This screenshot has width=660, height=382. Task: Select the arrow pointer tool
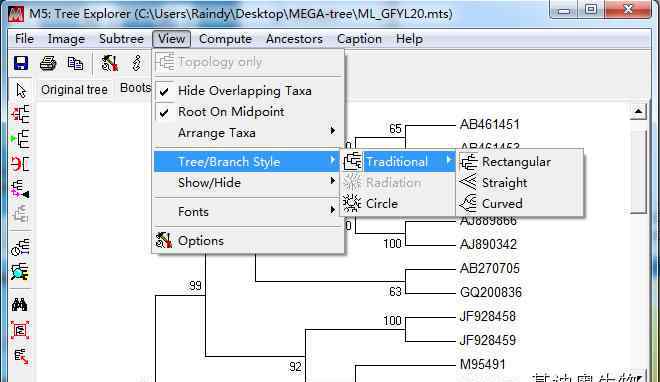(x=21, y=90)
